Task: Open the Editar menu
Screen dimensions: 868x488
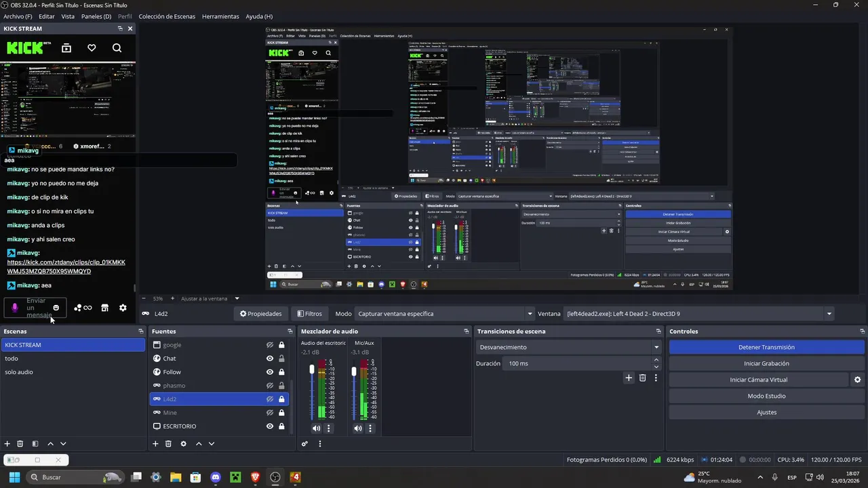Action: click(47, 16)
